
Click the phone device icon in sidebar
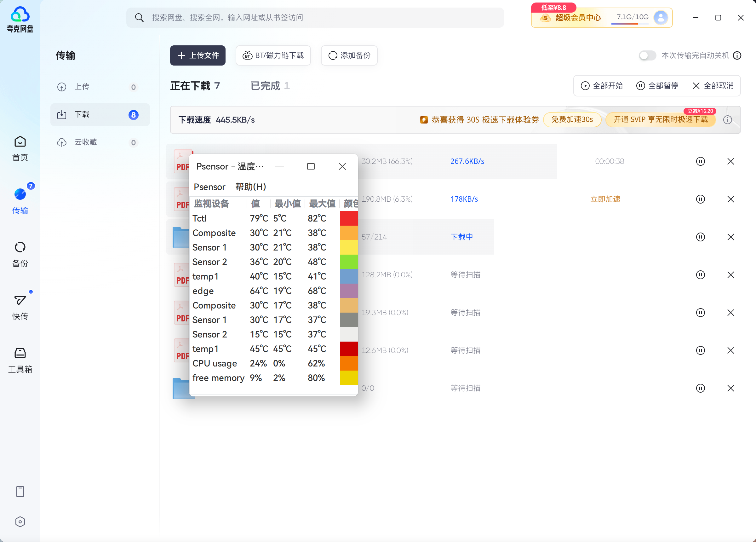(x=20, y=491)
